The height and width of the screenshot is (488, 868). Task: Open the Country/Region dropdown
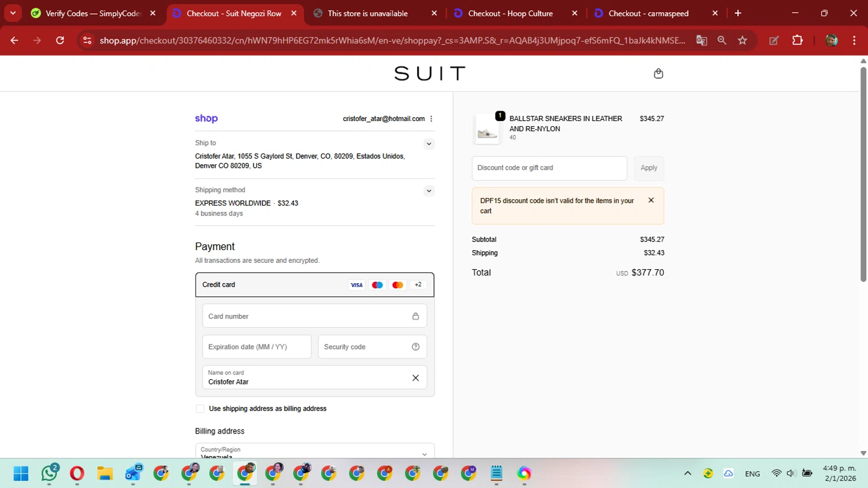tap(315, 451)
